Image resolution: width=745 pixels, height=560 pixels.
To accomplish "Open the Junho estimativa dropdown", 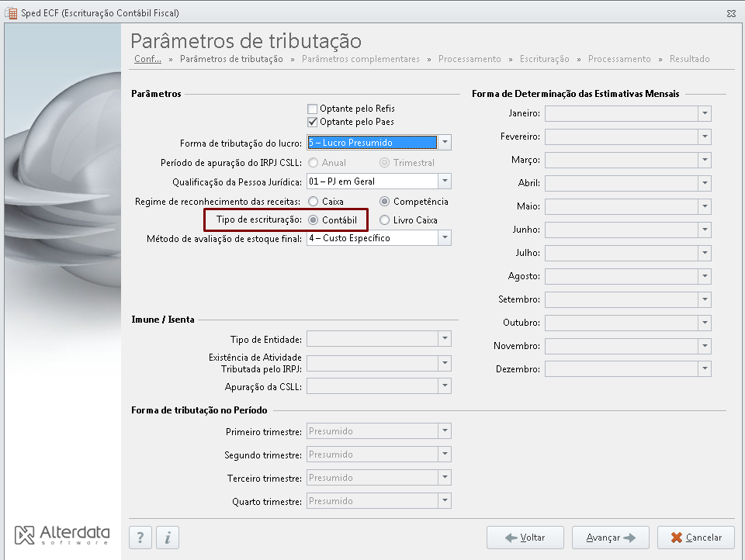I will click(x=705, y=230).
